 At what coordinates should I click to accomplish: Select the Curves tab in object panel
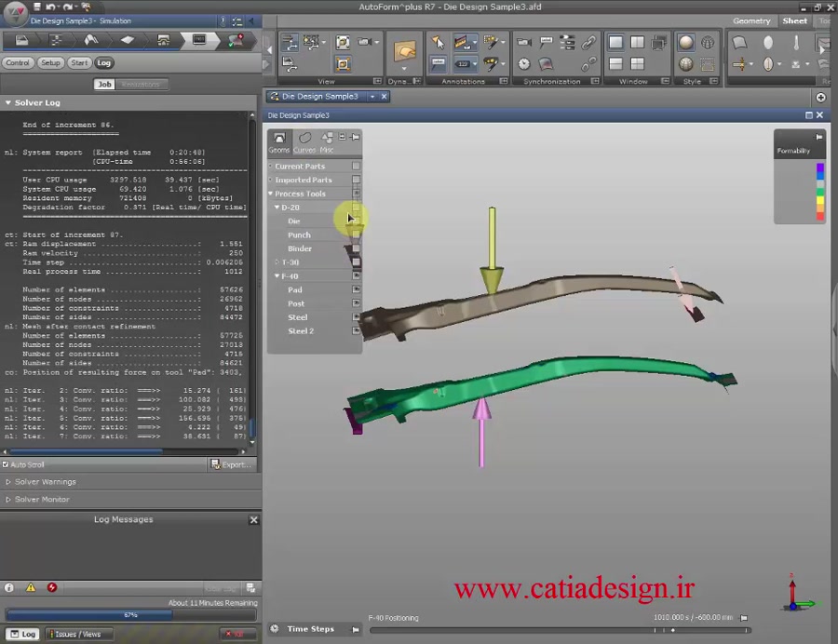pyautogui.click(x=304, y=142)
